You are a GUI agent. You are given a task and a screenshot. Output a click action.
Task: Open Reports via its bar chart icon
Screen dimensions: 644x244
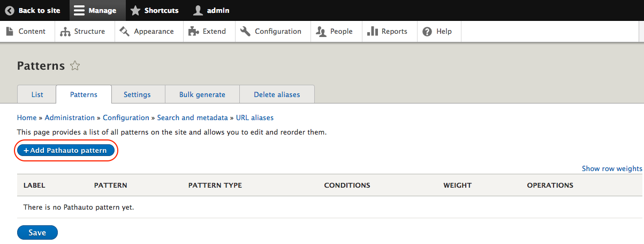[373, 31]
